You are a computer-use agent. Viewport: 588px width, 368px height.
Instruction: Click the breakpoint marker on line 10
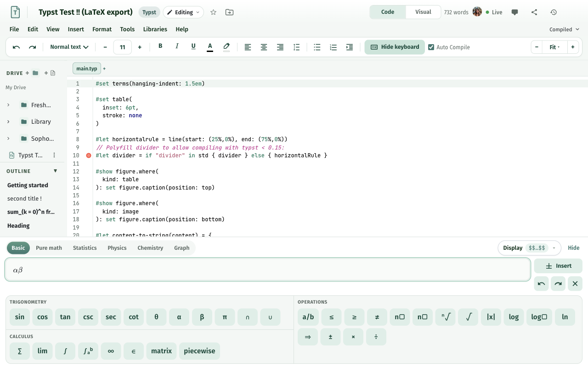point(89,155)
